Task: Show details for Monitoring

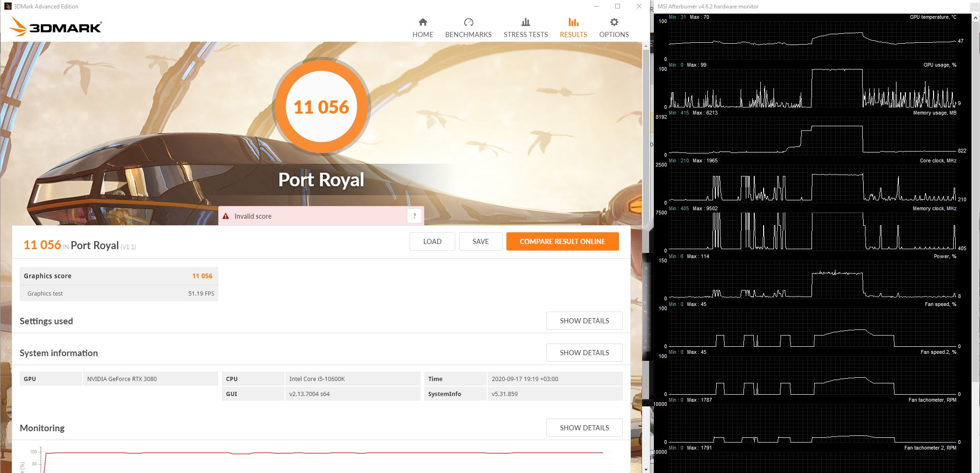Action: coord(584,428)
